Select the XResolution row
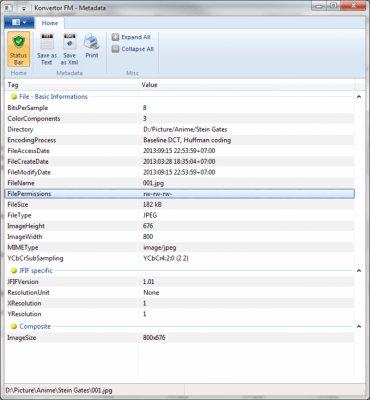Screen dimensions: 370x400 coord(179,303)
